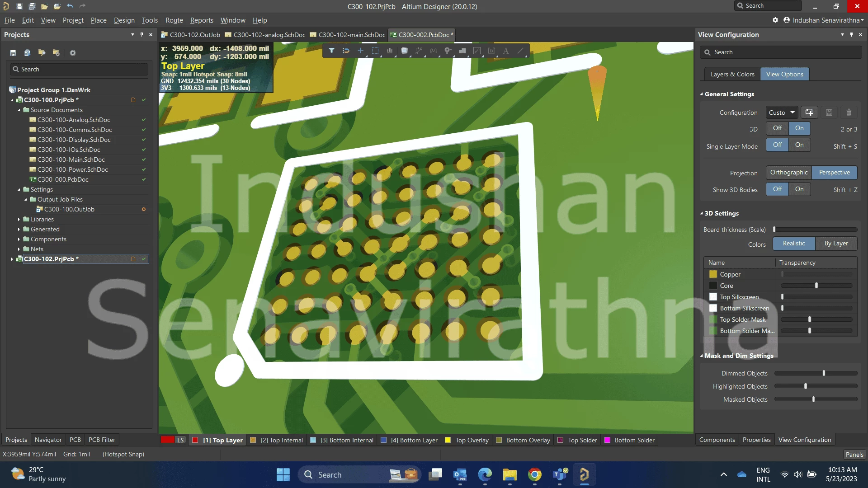Collapse the General Settings section
The width and height of the screenshot is (868, 488).
(x=701, y=94)
